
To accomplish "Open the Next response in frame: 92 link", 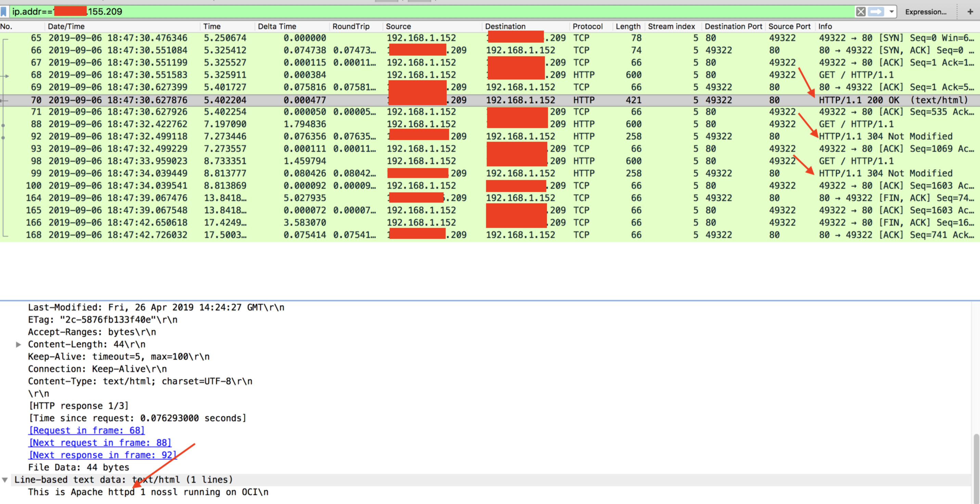I will [103, 455].
